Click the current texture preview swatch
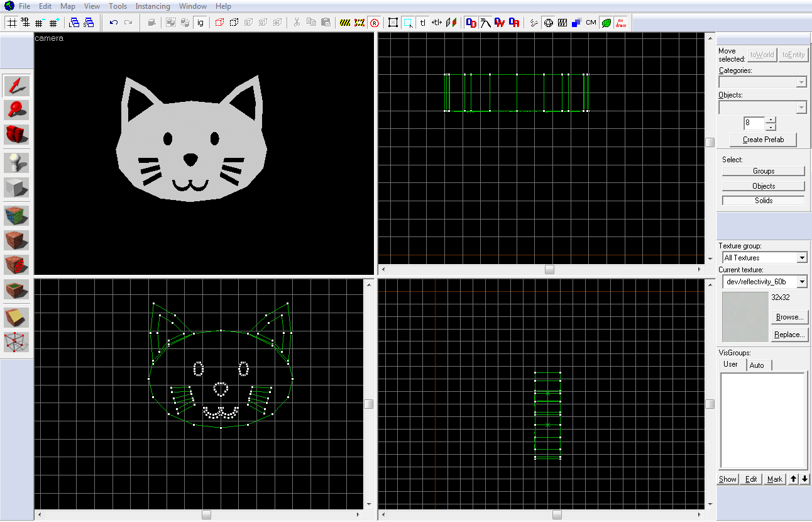The image size is (812, 522). [x=745, y=317]
